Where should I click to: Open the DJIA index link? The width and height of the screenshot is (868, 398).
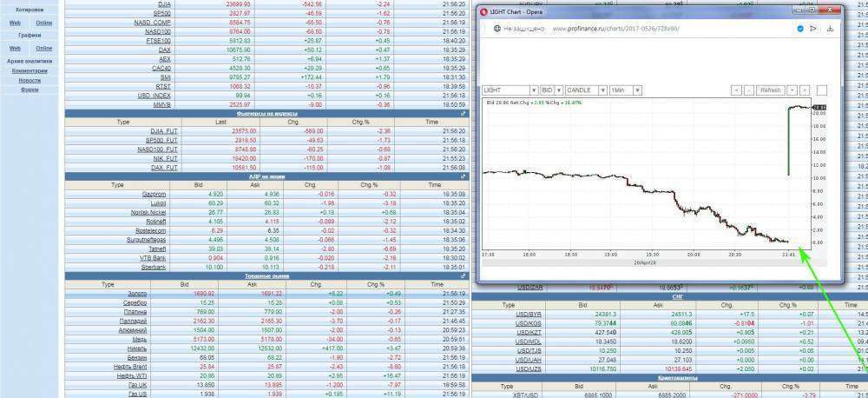click(x=165, y=3)
